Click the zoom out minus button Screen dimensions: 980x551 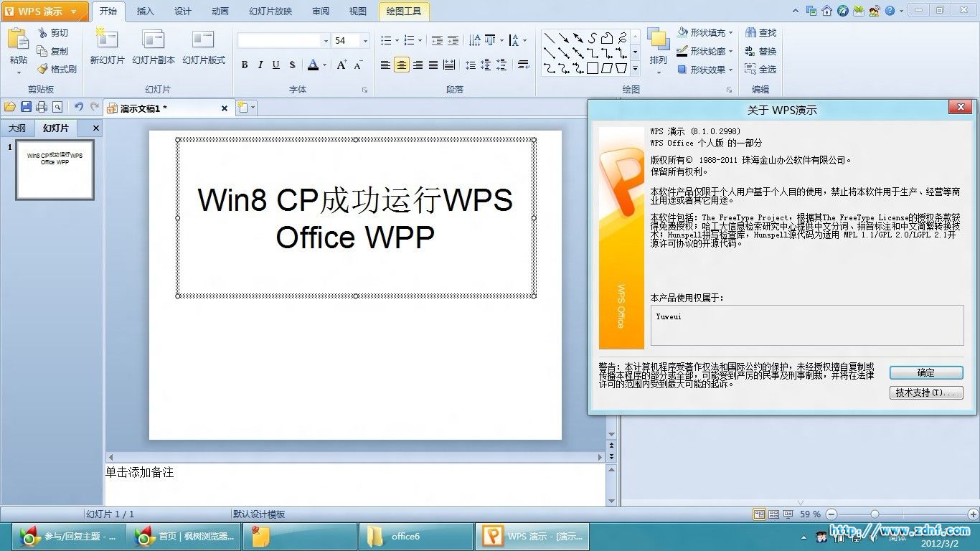[830, 514]
